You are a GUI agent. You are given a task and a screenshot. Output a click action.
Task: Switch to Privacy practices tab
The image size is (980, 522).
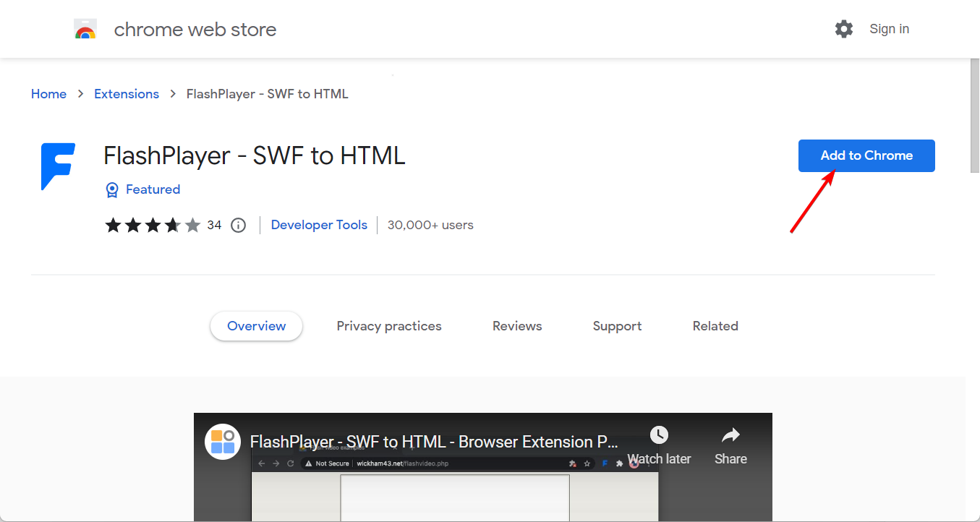(389, 326)
